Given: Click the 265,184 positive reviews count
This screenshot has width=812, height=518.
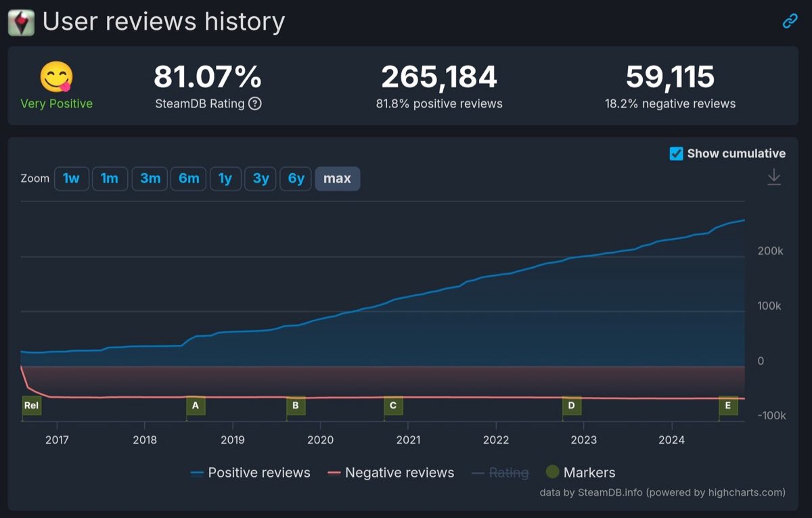Looking at the screenshot, I should (439, 76).
